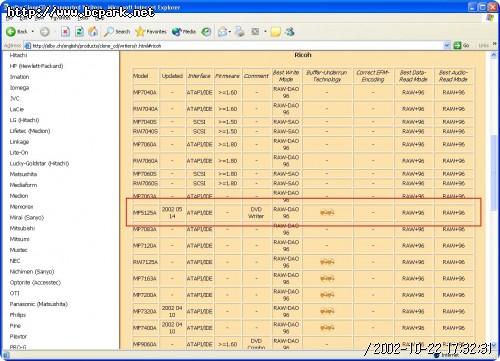500x361 pixels.
Task: Open the Back button history dropdown
Action: click(33, 32)
